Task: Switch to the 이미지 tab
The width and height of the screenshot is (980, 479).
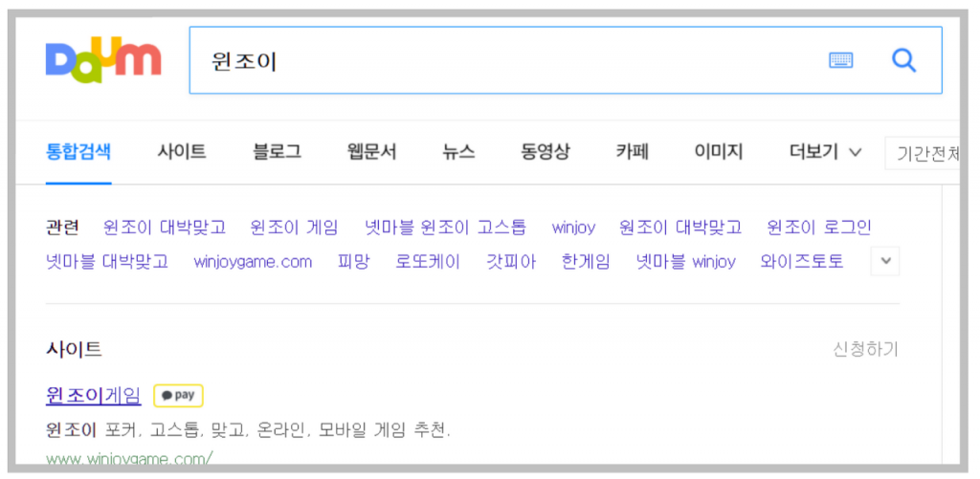Action: pyautogui.click(x=719, y=152)
